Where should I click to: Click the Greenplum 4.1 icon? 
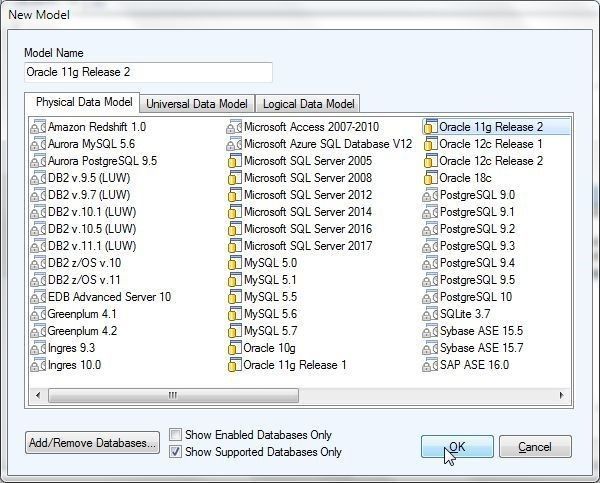tap(38, 314)
